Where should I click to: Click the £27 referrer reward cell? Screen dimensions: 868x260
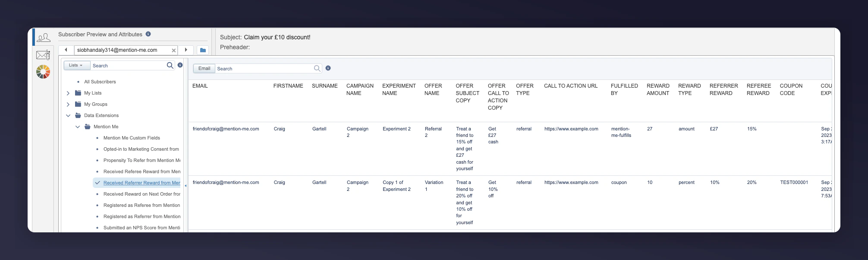point(714,129)
